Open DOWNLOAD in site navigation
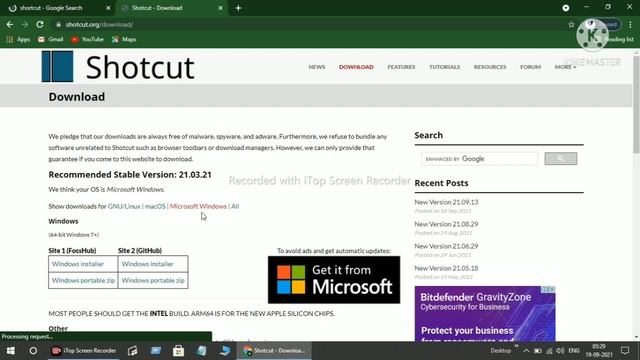Viewport: 640px width, 360px height. pos(356,67)
